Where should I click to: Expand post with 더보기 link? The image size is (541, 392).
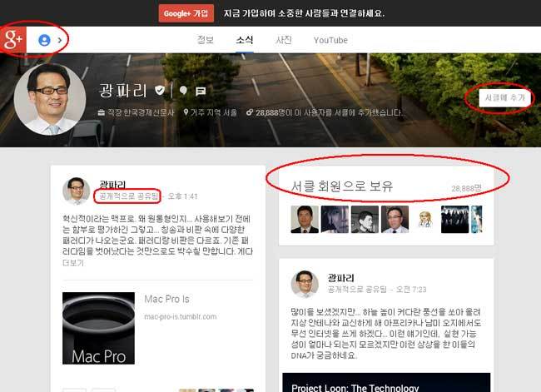(x=73, y=263)
